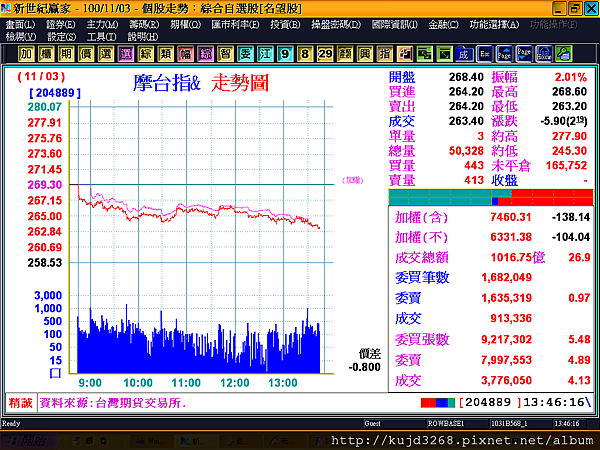Open the 期權(O) menu
Screen dimensions: 600x450
[186, 25]
